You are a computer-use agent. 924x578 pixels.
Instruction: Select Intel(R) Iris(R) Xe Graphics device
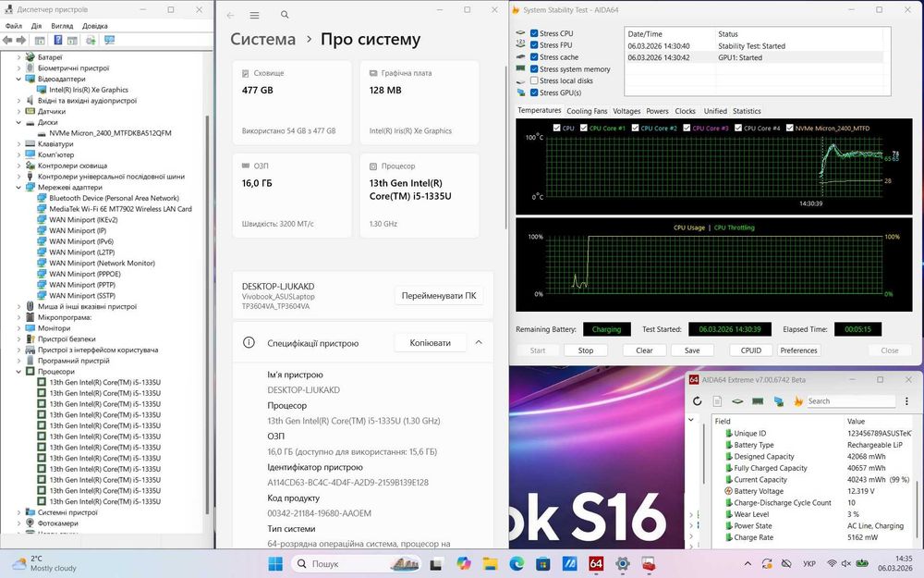click(x=89, y=90)
